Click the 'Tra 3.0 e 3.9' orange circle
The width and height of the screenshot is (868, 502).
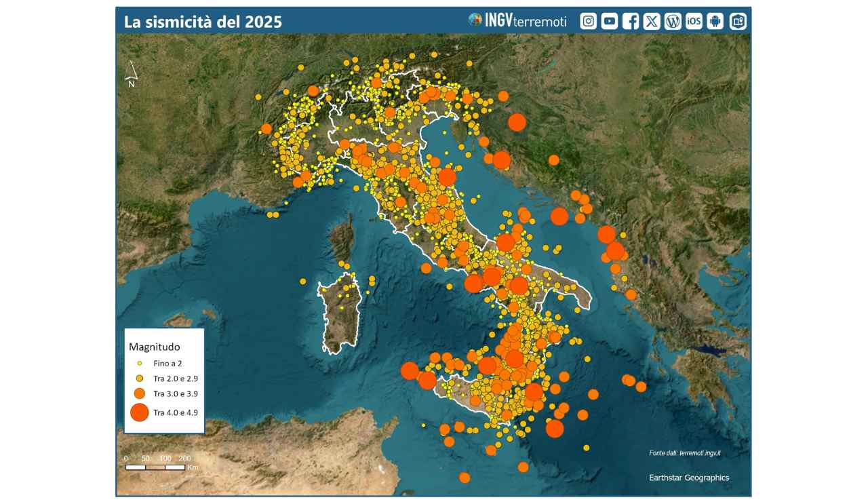[x=140, y=393]
